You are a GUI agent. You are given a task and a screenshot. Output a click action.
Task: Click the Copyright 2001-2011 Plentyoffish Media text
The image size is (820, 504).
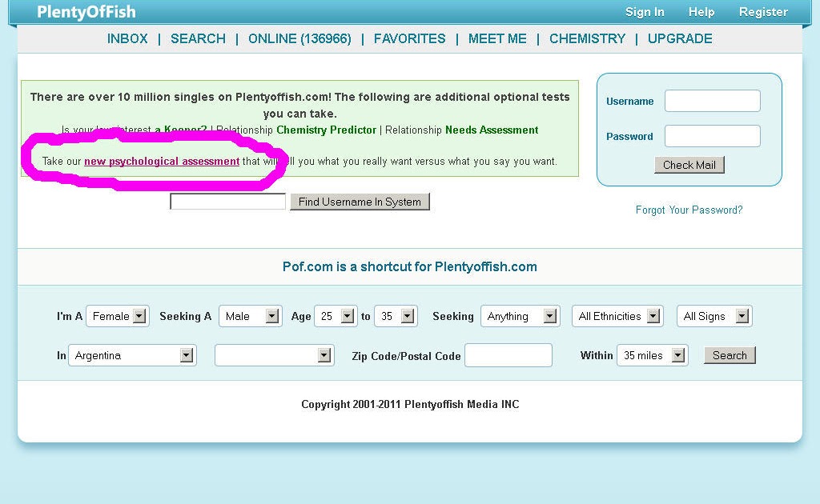[x=410, y=404]
